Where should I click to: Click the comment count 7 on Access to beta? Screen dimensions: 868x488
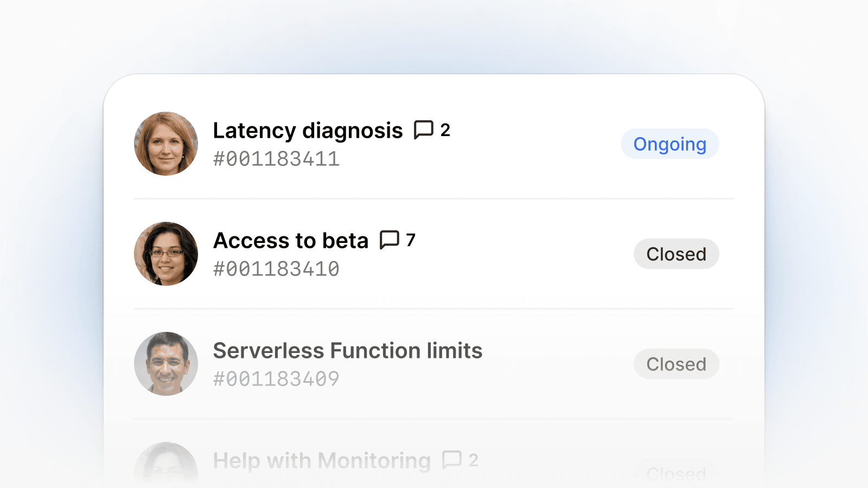pos(411,240)
